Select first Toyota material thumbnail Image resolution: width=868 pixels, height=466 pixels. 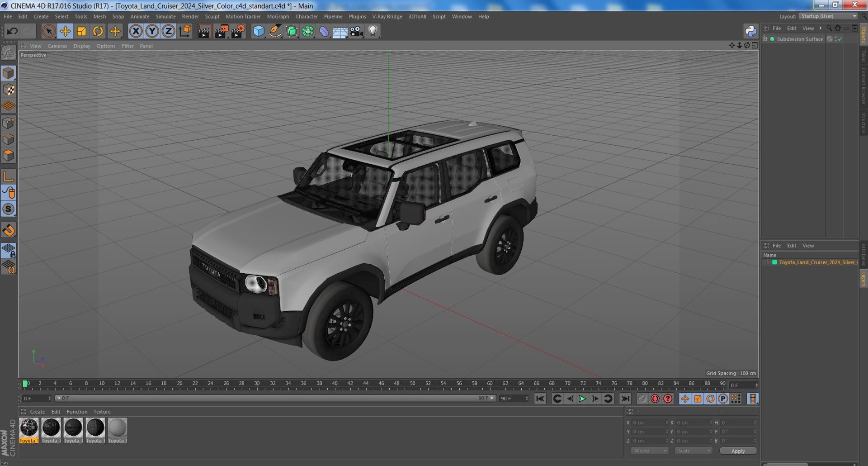[x=28, y=430]
